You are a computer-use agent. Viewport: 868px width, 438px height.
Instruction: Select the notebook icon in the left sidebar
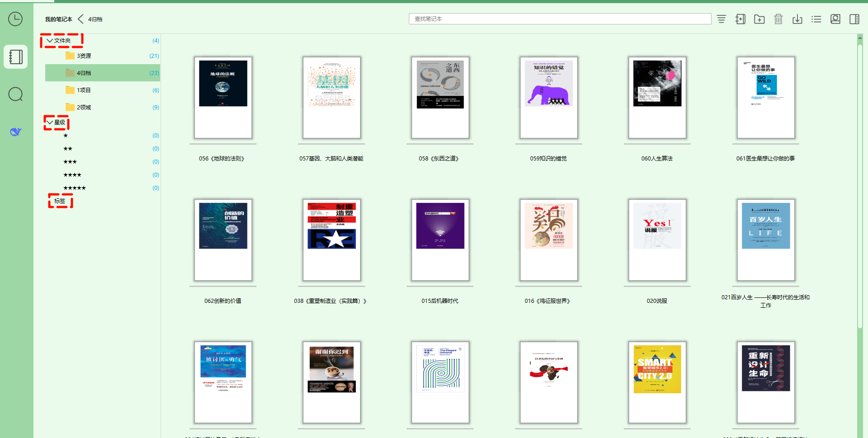point(16,57)
